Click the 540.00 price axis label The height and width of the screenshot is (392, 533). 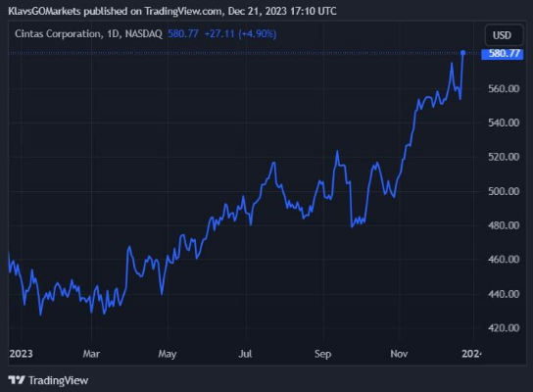point(504,122)
